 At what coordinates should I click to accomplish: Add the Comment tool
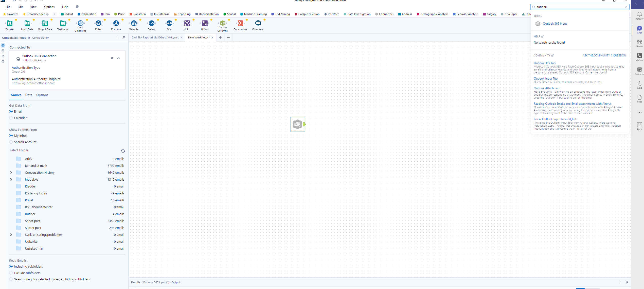click(258, 24)
